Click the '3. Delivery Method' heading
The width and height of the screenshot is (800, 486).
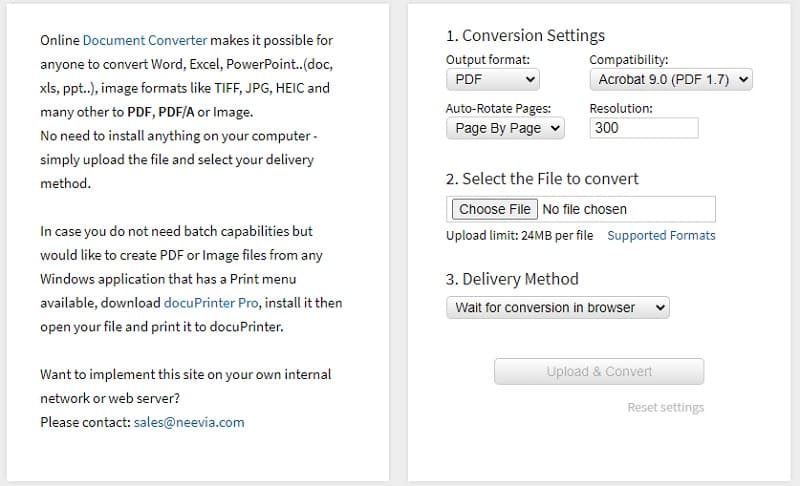click(512, 279)
